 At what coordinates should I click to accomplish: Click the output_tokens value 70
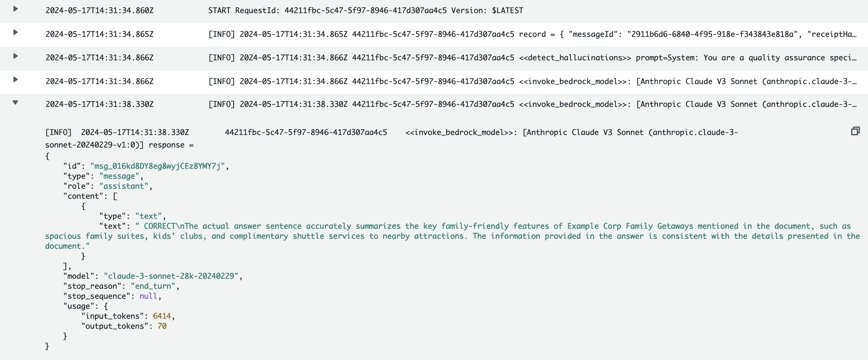162,326
